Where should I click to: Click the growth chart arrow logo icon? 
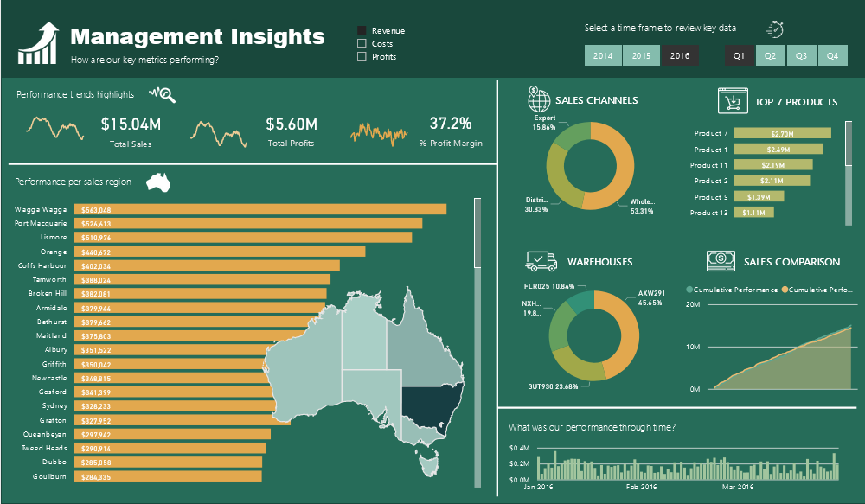tap(39, 43)
